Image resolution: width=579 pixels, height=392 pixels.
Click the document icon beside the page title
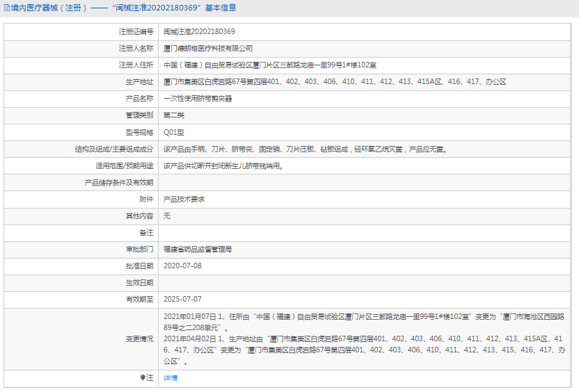pyautogui.click(x=7, y=8)
